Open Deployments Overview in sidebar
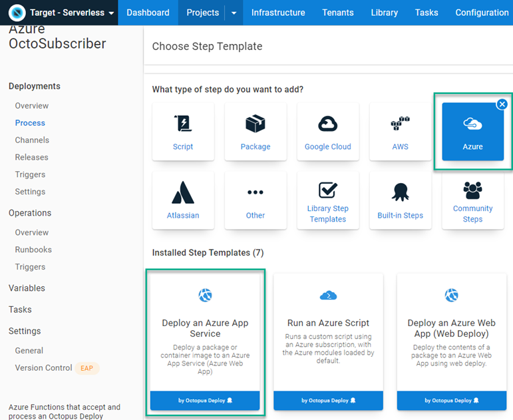This screenshot has width=513, height=420. (x=32, y=106)
